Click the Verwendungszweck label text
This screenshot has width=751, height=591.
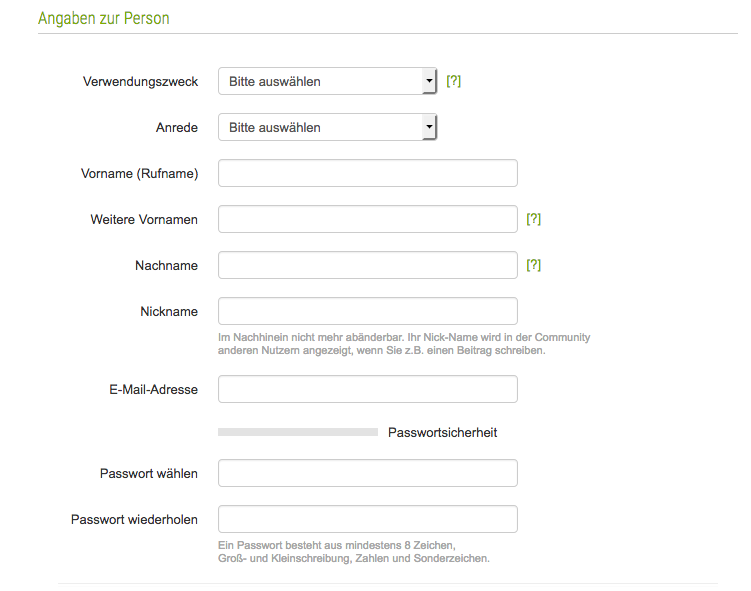(x=140, y=81)
